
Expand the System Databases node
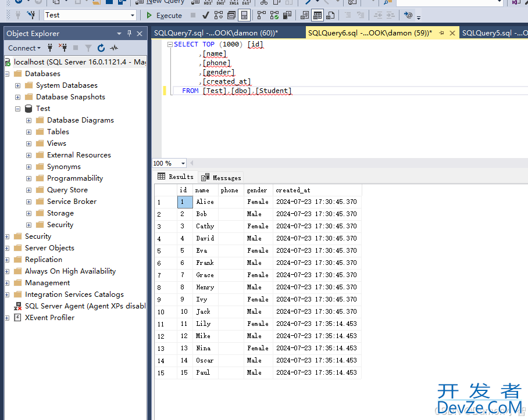tap(18, 86)
